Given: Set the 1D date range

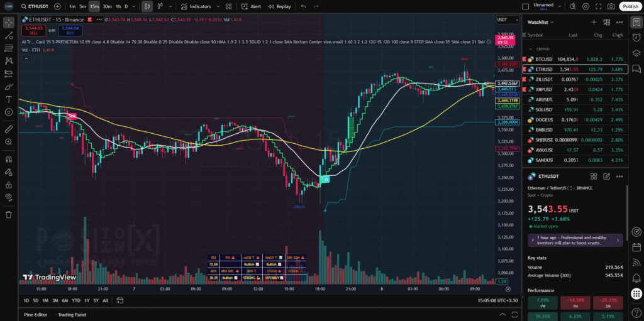Looking at the screenshot, I should [26, 300].
